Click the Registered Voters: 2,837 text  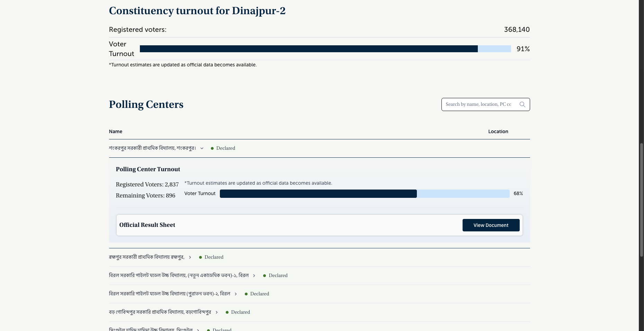(x=147, y=184)
